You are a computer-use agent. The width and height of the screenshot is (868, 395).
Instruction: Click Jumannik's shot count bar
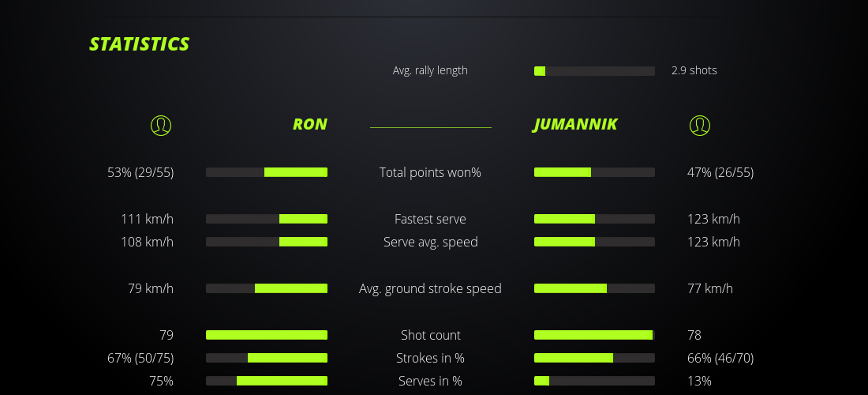tap(594, 335)
